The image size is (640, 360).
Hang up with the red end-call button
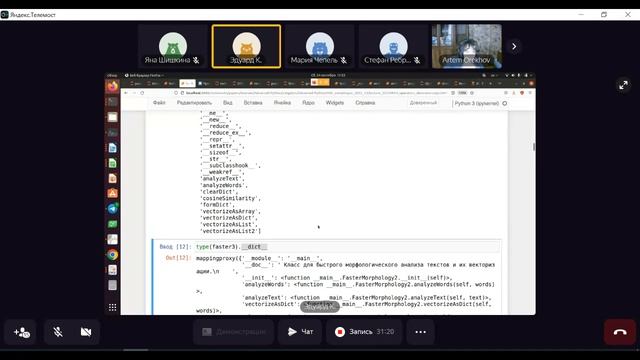click(x=620, y=332)
